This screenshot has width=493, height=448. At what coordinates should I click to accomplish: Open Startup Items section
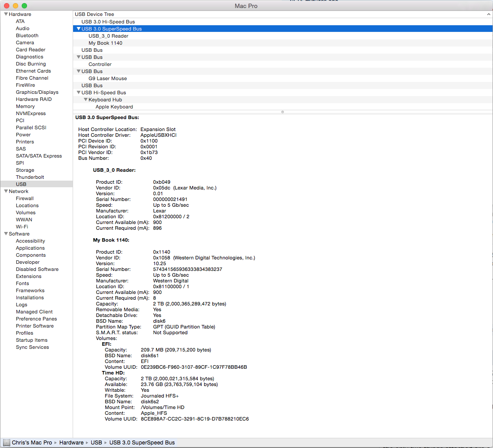coord(31,340)
